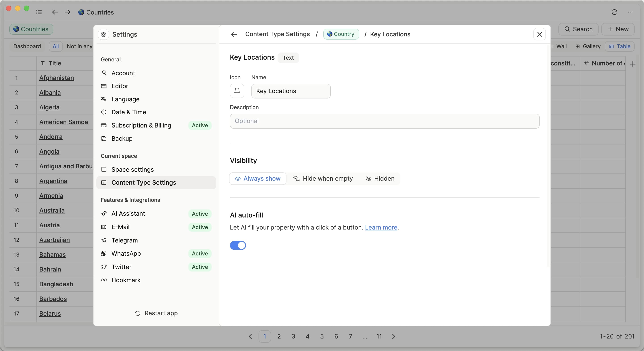This screenshot has width=644, height=351.
Task: Navigate to page 2 of Countries list
Action: (279, 336)
